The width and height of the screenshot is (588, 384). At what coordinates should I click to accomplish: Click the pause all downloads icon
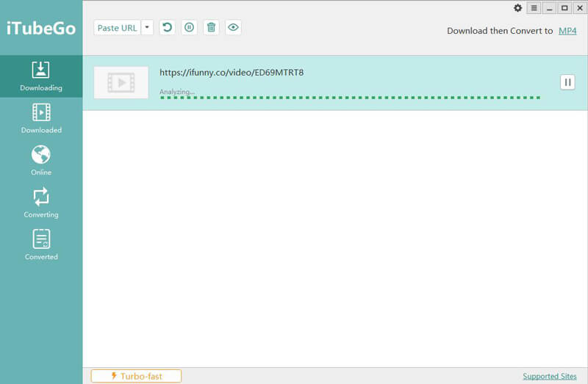tap(190, 27)
